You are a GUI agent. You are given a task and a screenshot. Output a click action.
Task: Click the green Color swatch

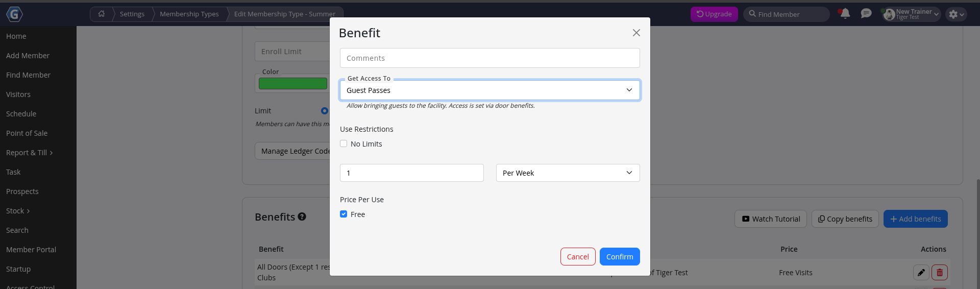(293, 84)
